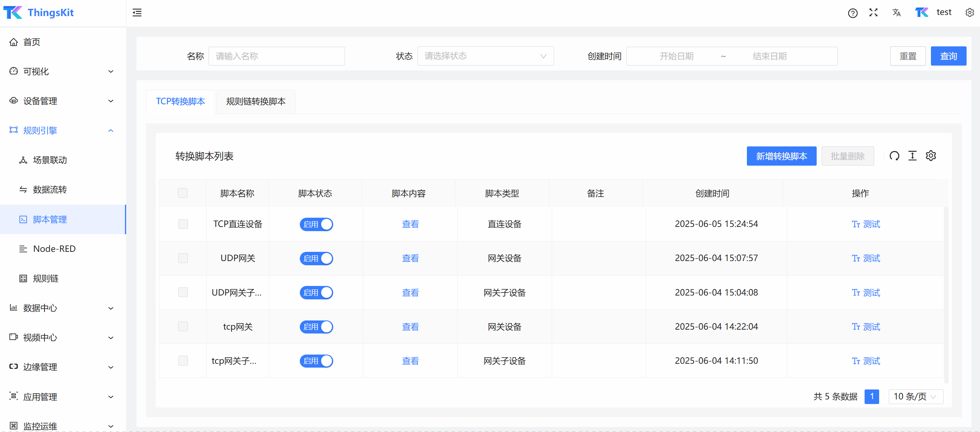This screenshot has width=980, height=432.
Task: Expand the 视频中心 menu chevron
Action: point(111,337)
